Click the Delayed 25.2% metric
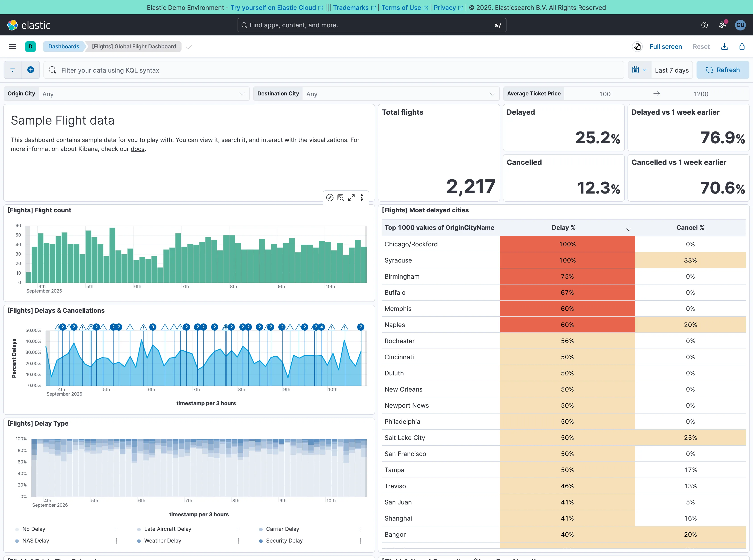The width and height of the screenshot is (753, 560). [x=598, y=138]
